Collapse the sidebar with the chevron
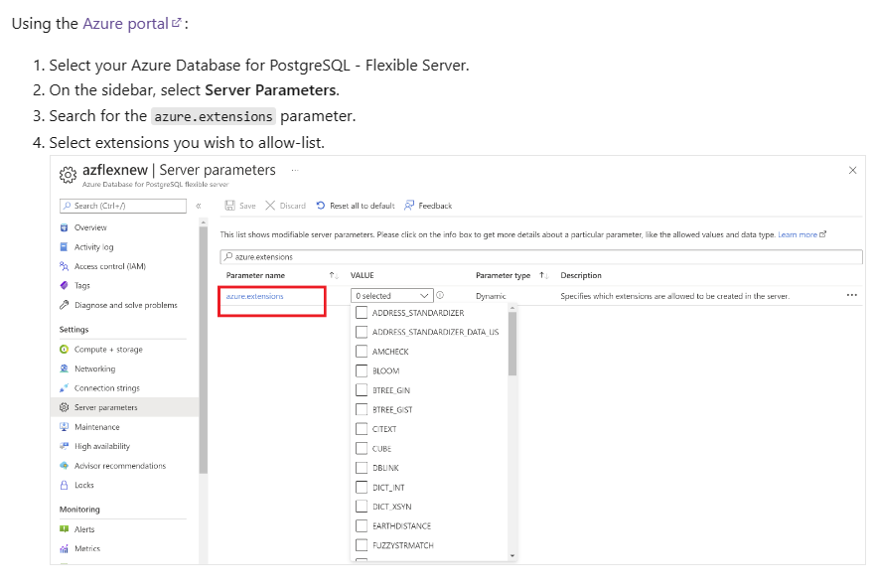The height and width of the screenshot is (588, 875). coord(198,206)
